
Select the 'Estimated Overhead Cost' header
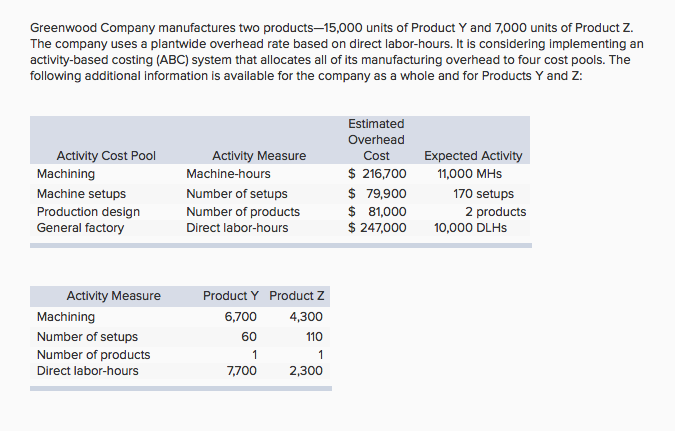tap(376, 140)
